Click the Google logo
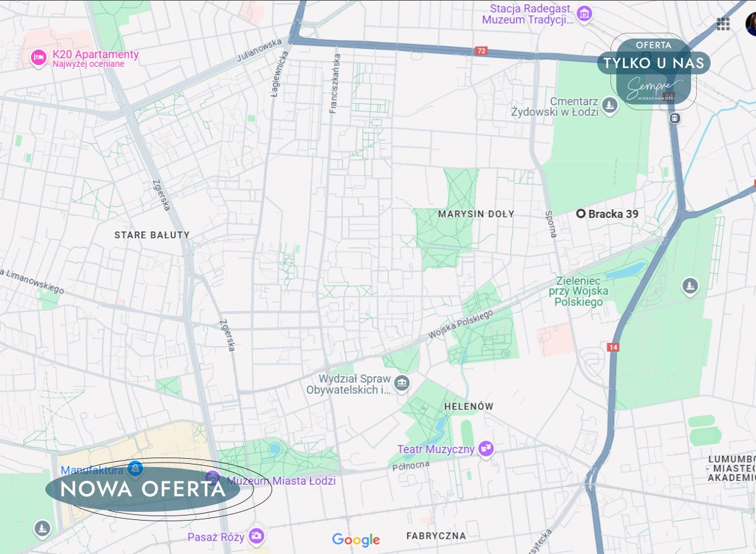The height and width of the screenshot is (554, 756). (357, 540)
